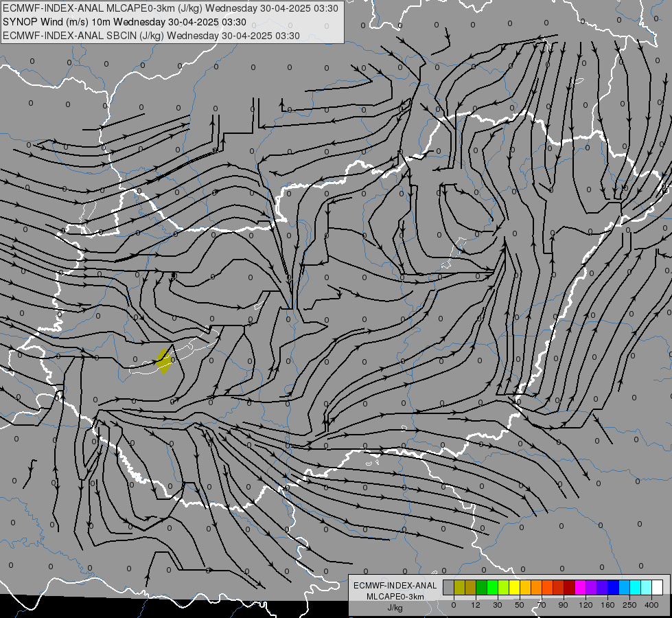672x618 pixels.
Task: Click the MLCAPE0-3km title line in header
Action: tap(170, 8)
